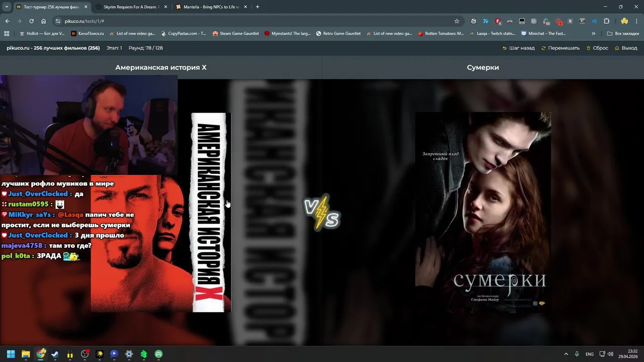This screenshot has height=362, width=644.
Task: Click 'Шаг назад' to undo the round
Action: click(518, 48)
